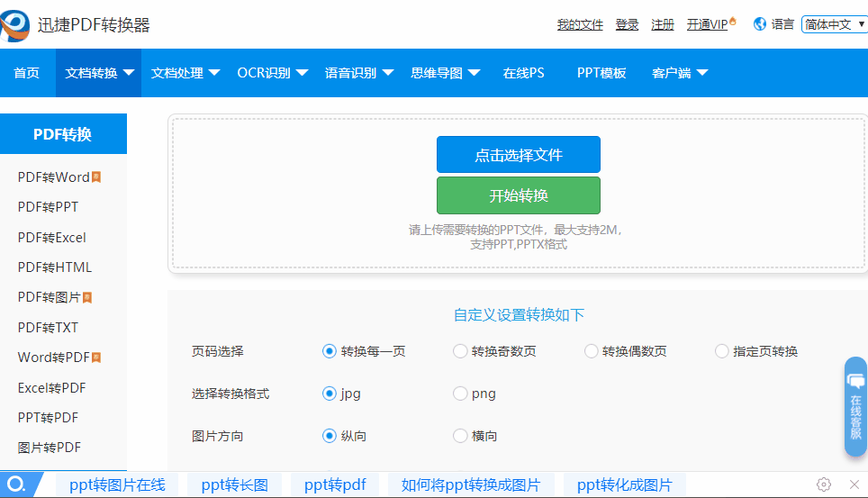
Task: Open settings gear in the bottom bar
Action: (824, 484)
